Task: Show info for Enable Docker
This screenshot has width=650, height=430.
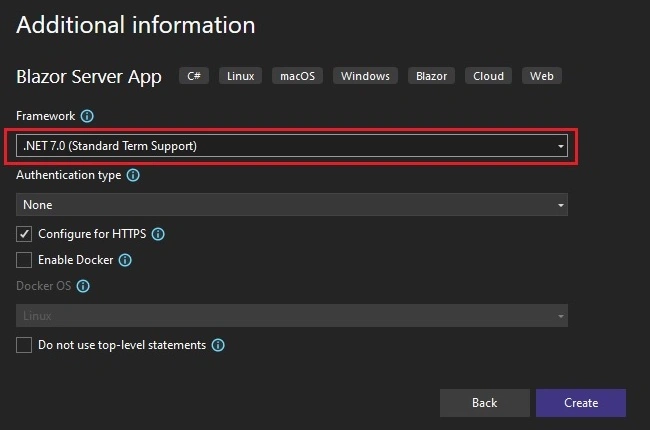Action: 125,260
